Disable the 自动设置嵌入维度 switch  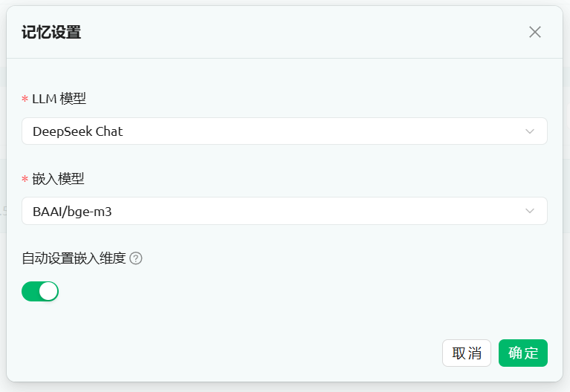click(x=40, y=291)
